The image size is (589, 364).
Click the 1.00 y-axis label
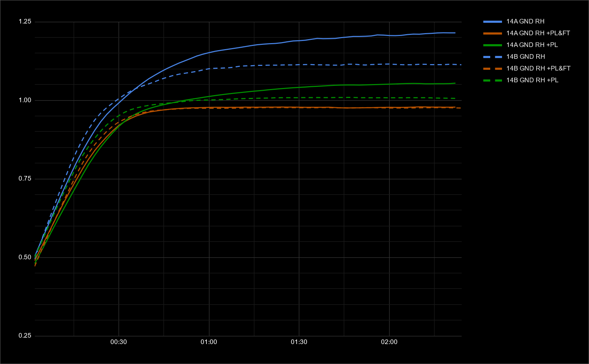click(x=24, y=100)
